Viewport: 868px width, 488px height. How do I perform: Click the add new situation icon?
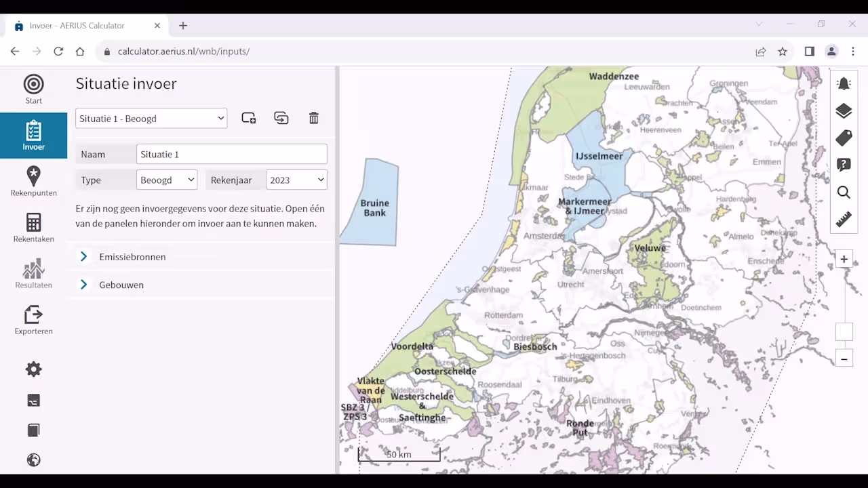249,118
